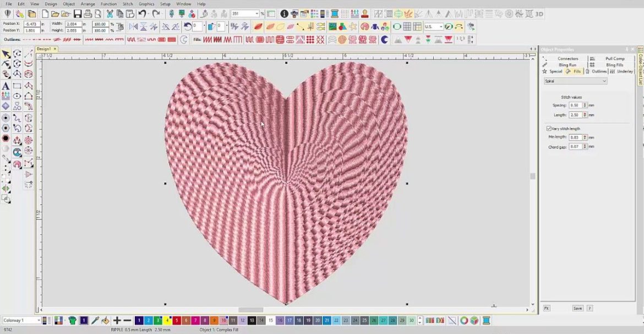
Task: Click the Redo arrow icon
Action: (x=156, y=14)
